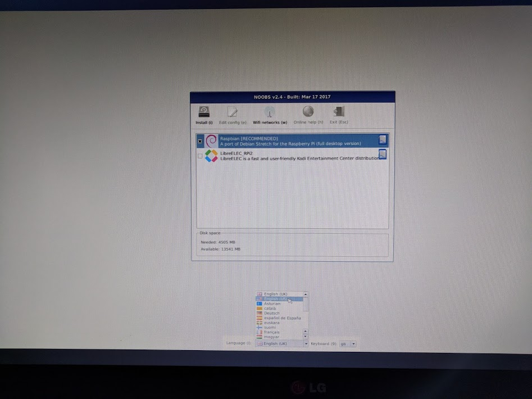This screenshot has width=532, height=399.
Task: Expand the Keyboard layout dropdown
Action: tap(353, 343)
